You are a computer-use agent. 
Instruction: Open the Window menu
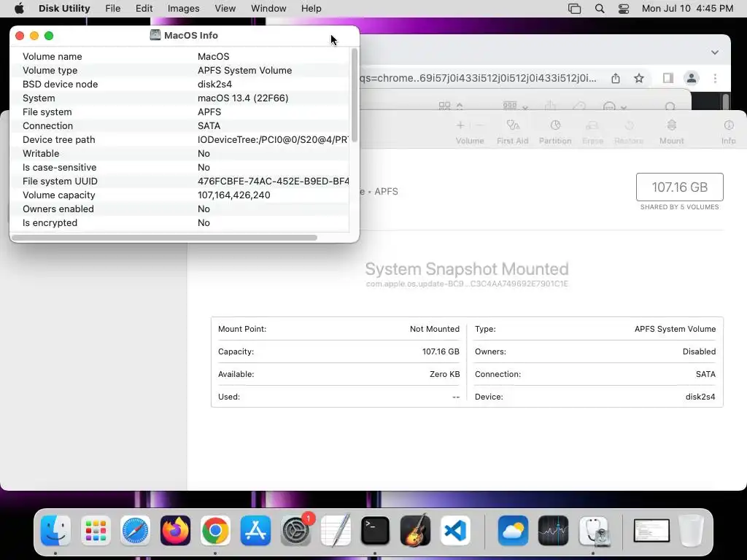268,9
